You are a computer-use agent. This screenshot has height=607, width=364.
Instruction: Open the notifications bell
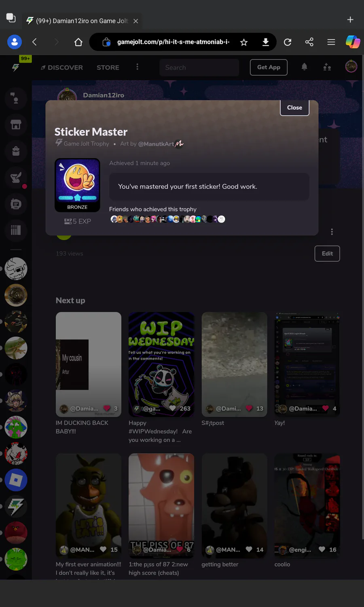305,67
